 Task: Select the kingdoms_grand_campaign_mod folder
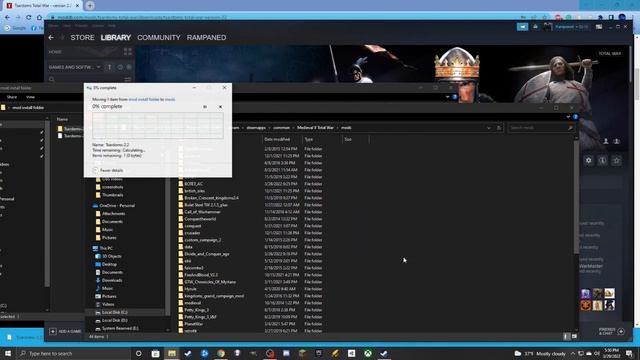click(214, 296)
